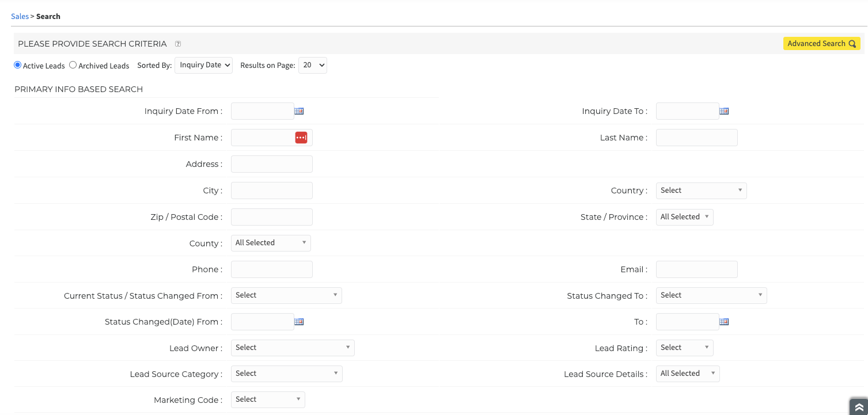
Task: Open the status changed To date calendar icon
Action: point(724,322)
